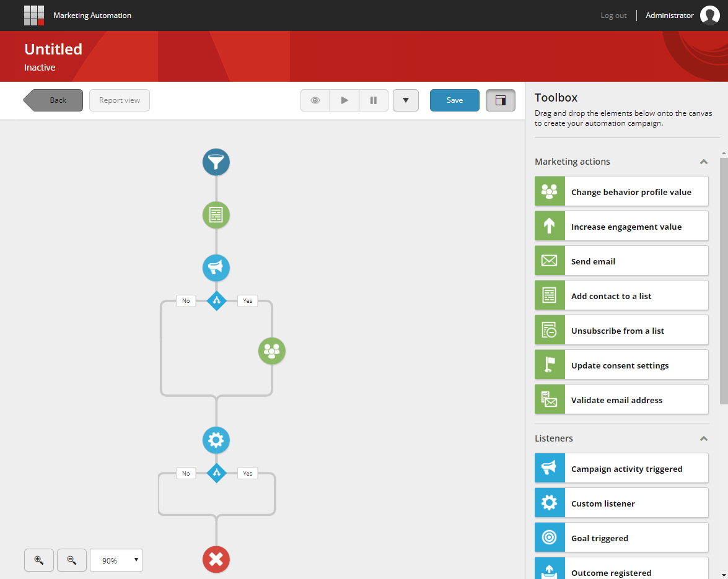Switch to Report view
This screenshot has width=728, height=579.
[x=119, y=100]
